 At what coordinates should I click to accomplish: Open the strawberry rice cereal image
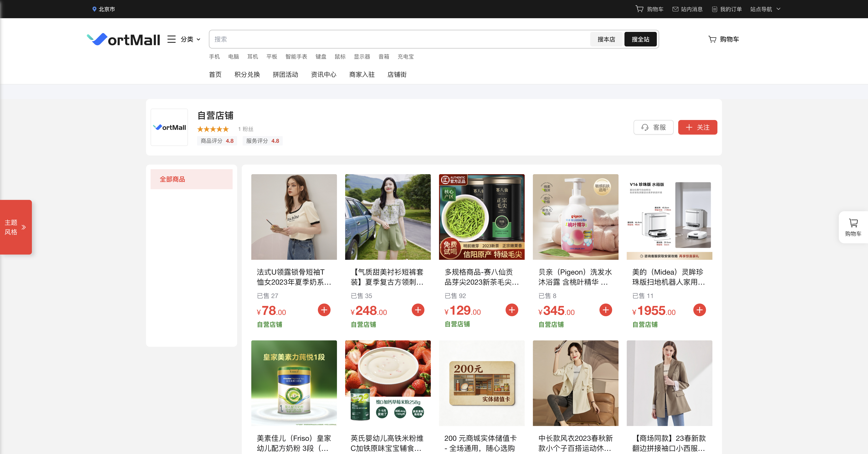click(388, 383)
